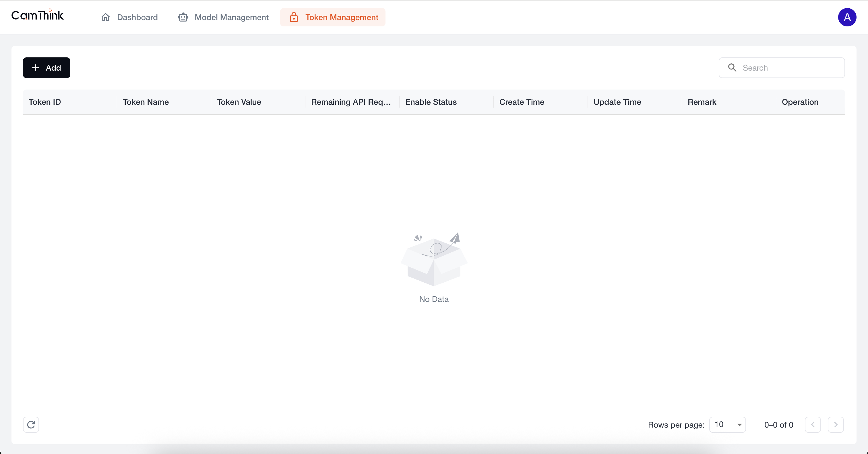The width and height of the screenshot is (868, 454).
Task: Switch to the Dashboard tab
Action: [137, 17]
